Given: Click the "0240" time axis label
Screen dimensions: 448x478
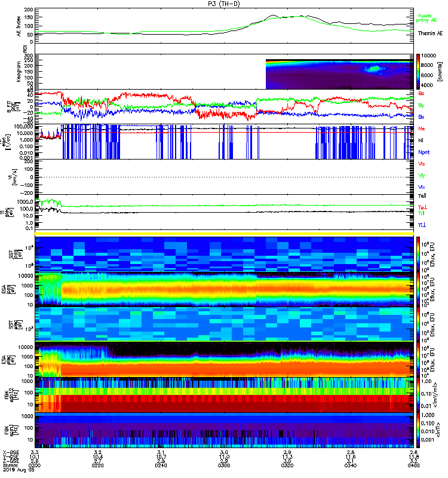Looking at the screenshot, I should (161, 465).
